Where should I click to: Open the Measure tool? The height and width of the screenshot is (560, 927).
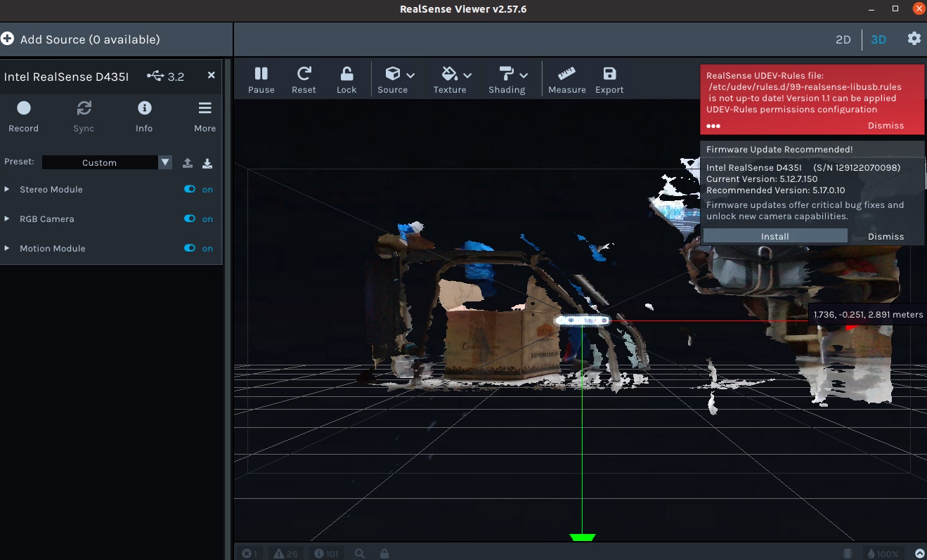(x=566, y=79)
